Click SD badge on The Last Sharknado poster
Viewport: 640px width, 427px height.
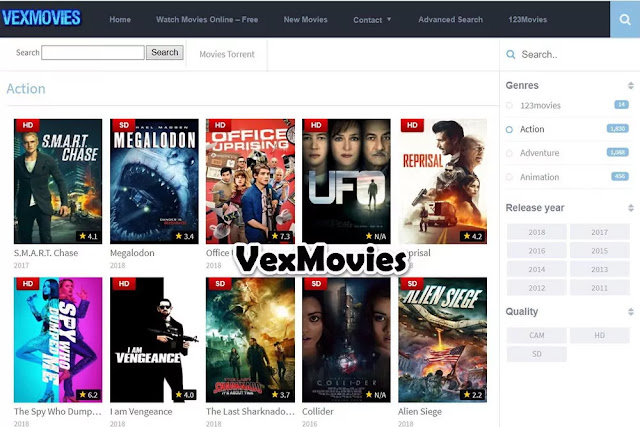220,283
